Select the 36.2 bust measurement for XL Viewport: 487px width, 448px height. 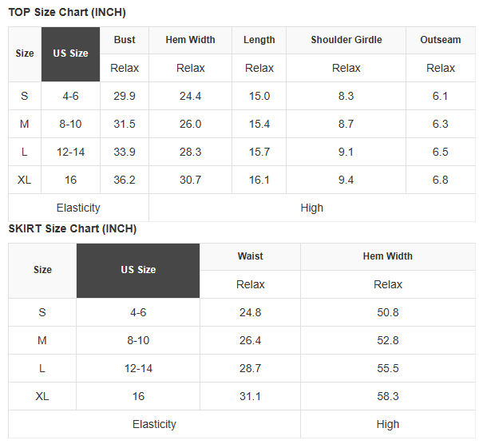pyautogui.click(x=125, y=180)
